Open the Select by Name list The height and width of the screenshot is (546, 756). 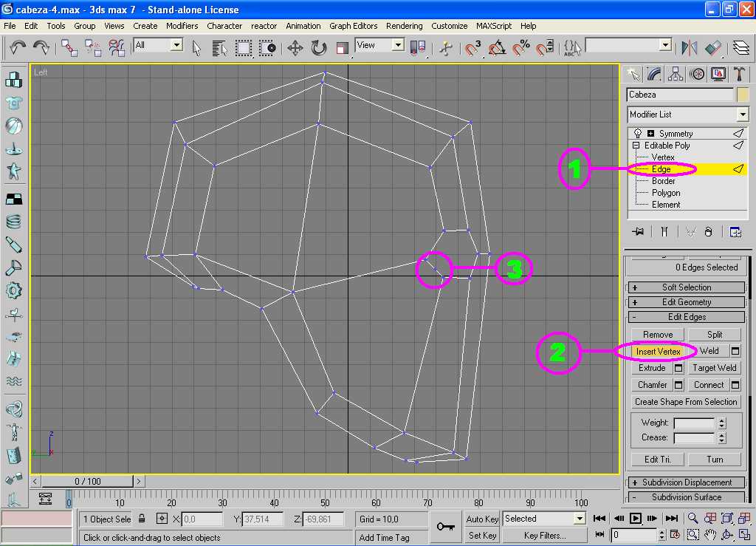219,48
